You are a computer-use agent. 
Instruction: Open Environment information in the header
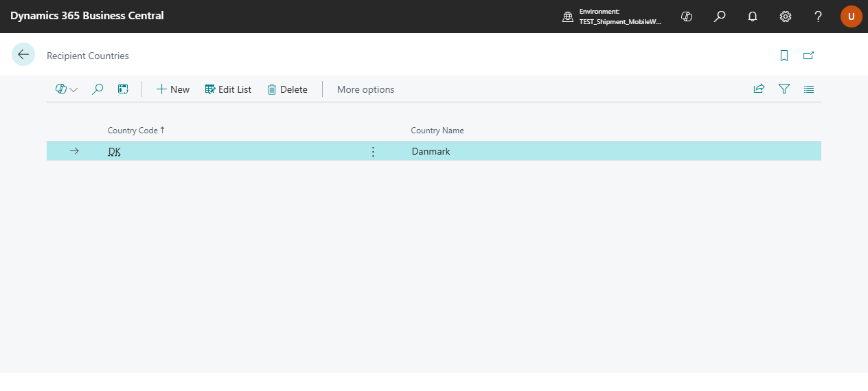[613, 16]
